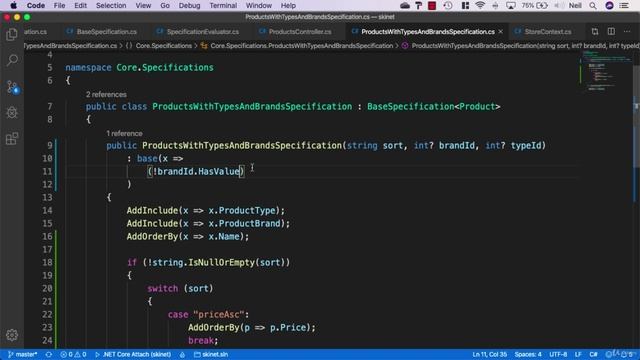Click BaseSpecification<Product> in the code

point(433,107)
